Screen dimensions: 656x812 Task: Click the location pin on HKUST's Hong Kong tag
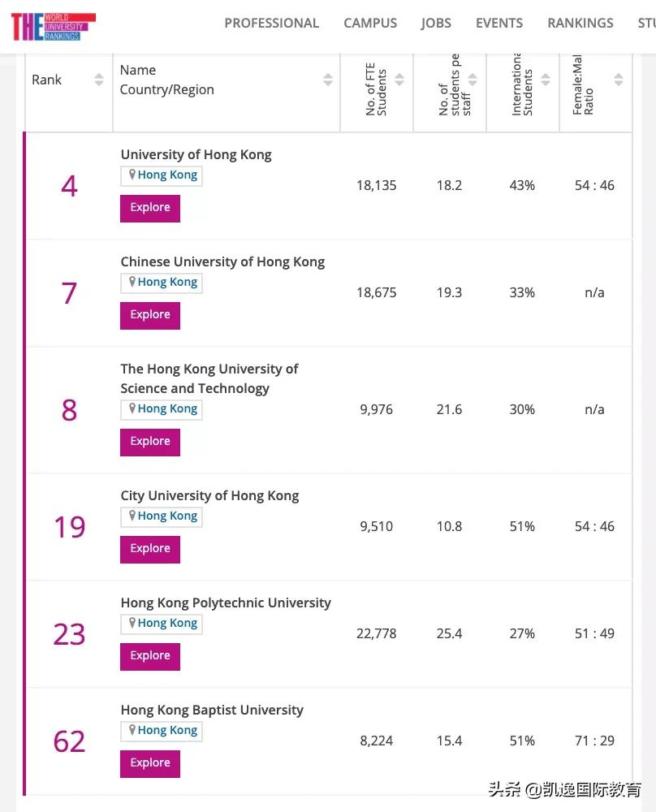click(131, 408)
